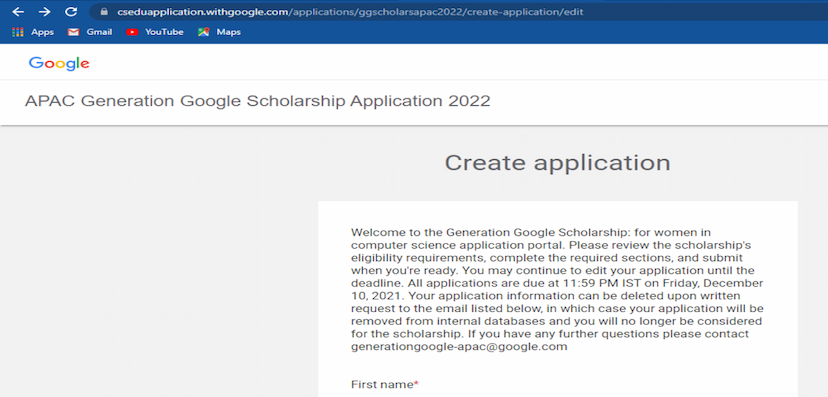Reload the page with the refresh icon
The image size is (828, 397).
(x=71, y=12)
